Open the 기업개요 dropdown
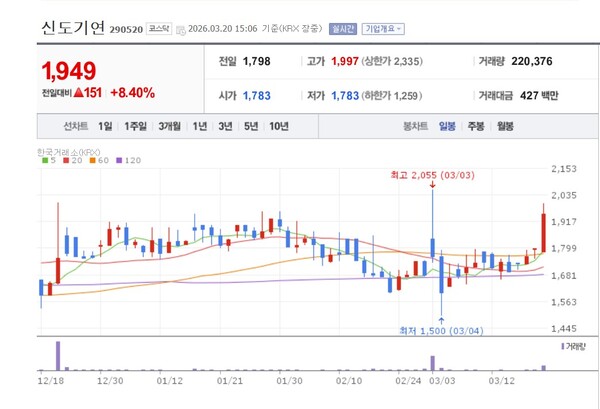Image resolution: width=600 pixels, height=409 pixels. coord(381,29)
